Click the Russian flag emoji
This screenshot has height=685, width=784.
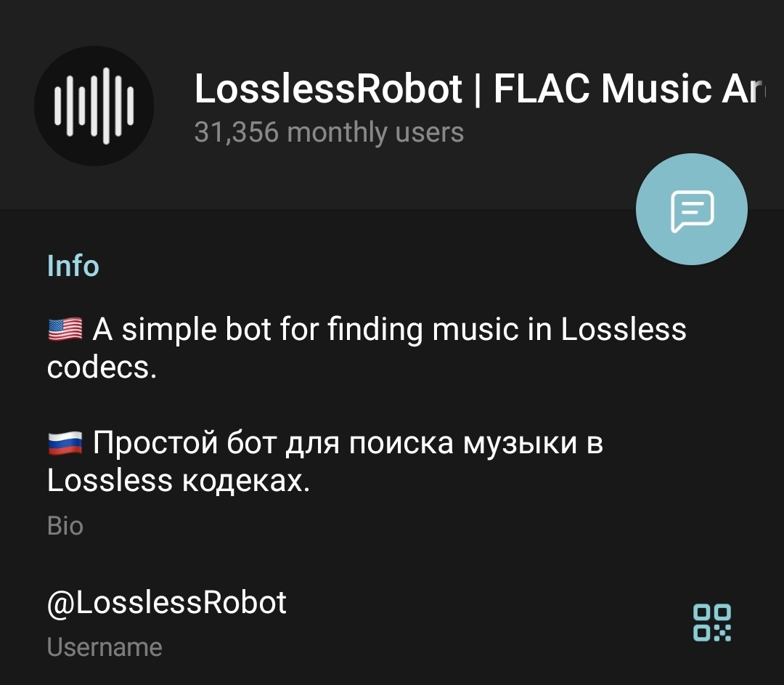65,443
